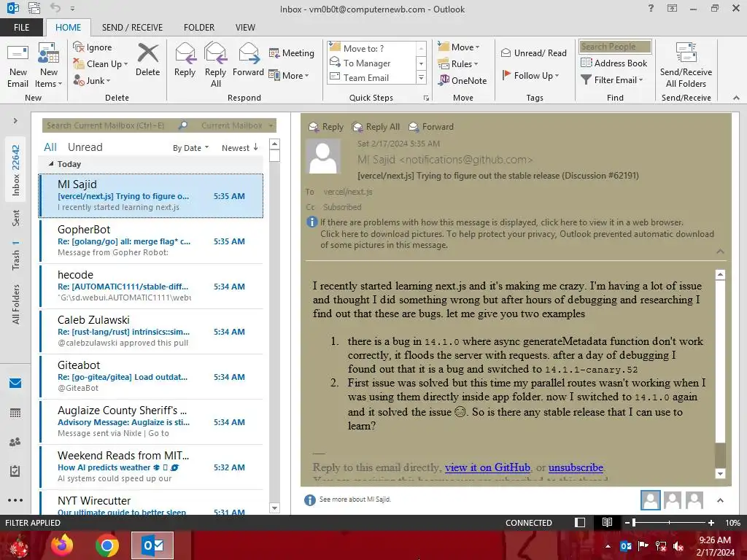This screenshot has width=747, height=560.
Task: Switch to the FOLDER tab
Action: pyautogui.click(x=199, y=27)
